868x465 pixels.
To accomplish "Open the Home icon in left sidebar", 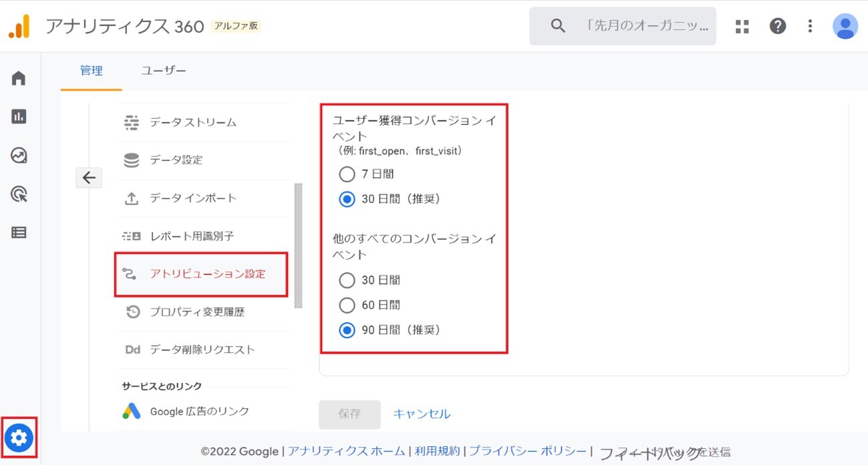I will coord(19,78).
